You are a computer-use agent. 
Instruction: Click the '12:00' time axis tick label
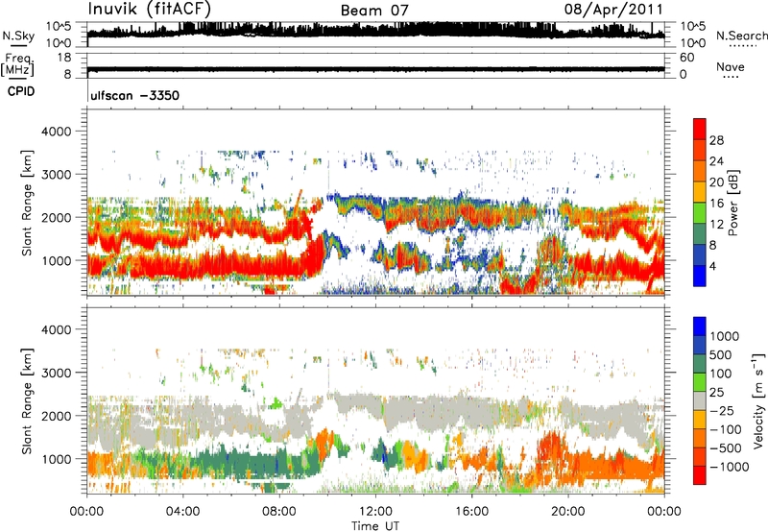pos(375,511)
